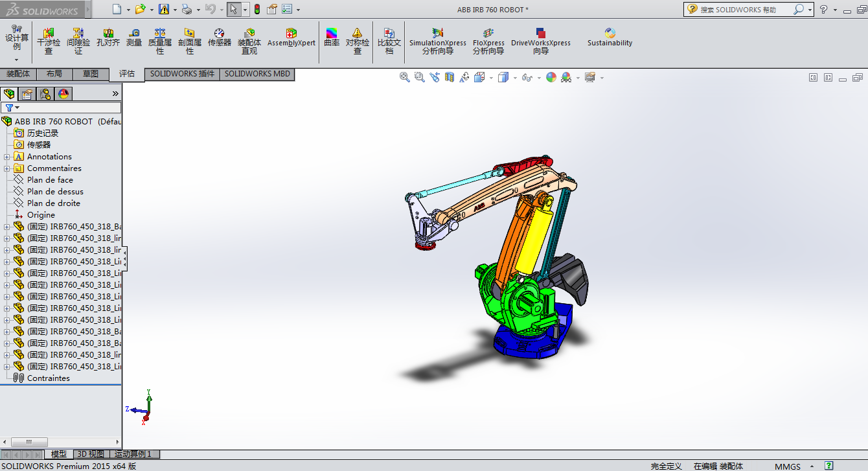
Task: Start the FloXpress analysis wizard
Action: tap(488, 41)
